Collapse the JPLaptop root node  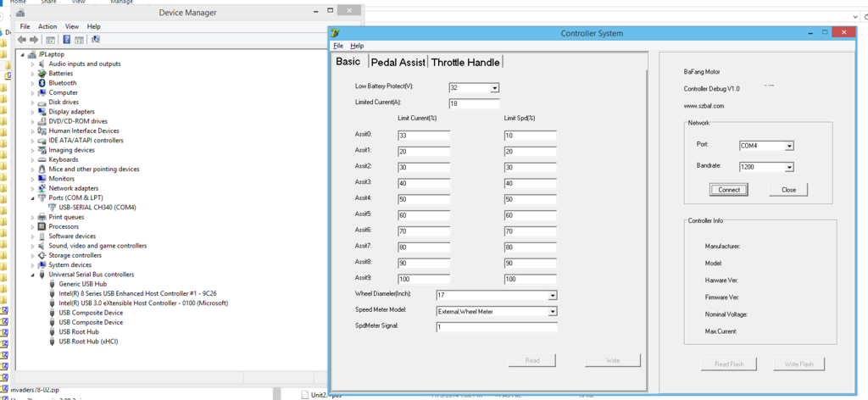23,55
